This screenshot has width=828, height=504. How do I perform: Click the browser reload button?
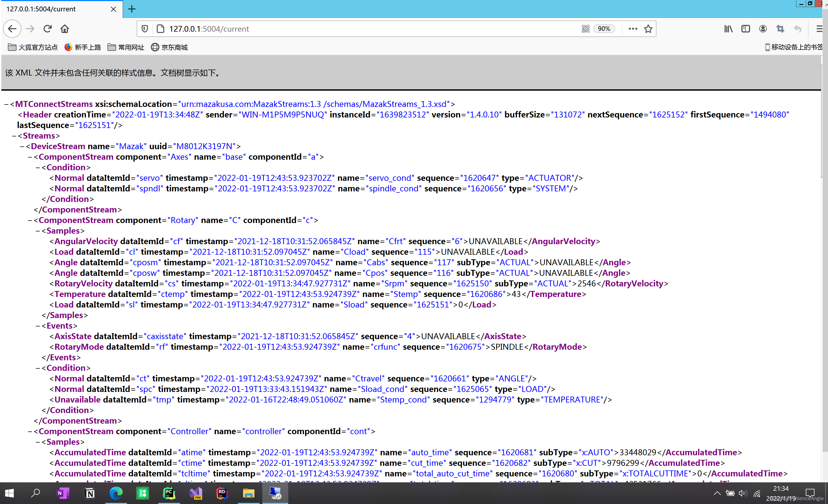[47, 29]
